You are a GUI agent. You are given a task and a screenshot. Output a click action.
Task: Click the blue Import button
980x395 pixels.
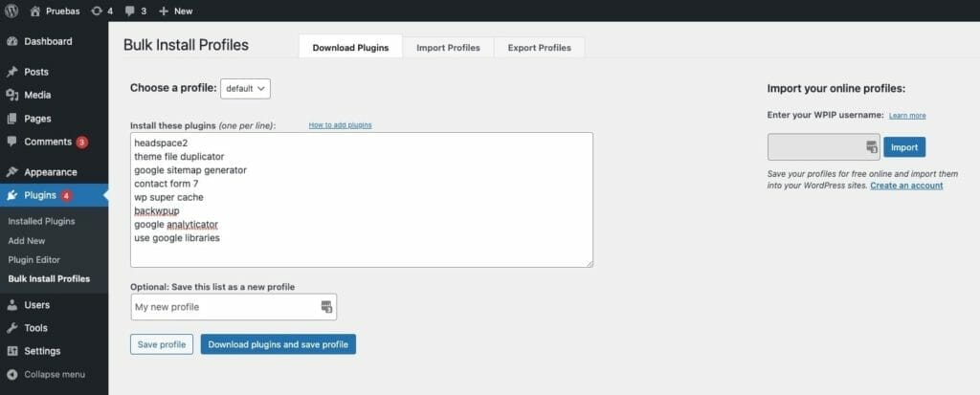click(x=904, y=147)
